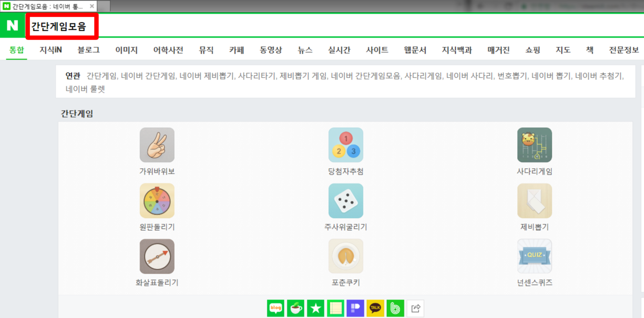The image size is (644, 318).
Task: Open the 포춘쿠키 fortune cookie icon
Action: tap(346, 256)
